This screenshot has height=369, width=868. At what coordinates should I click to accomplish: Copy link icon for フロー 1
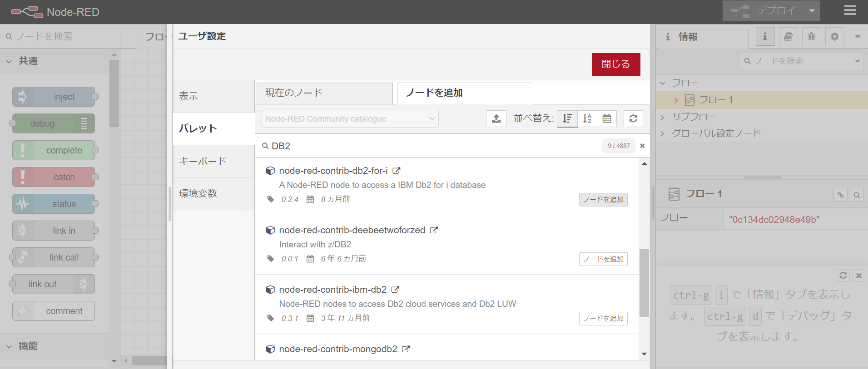841,195
